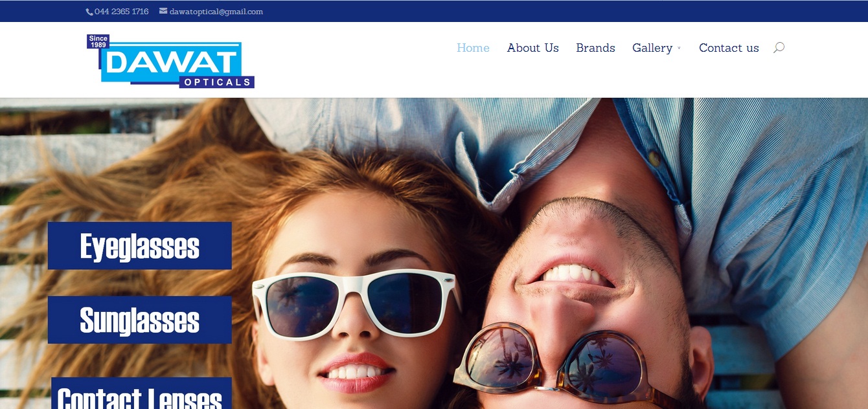Click the DAWAT logo wordmark
The width and height of the screenshot is (868, 409).
(x=171, y=62)
